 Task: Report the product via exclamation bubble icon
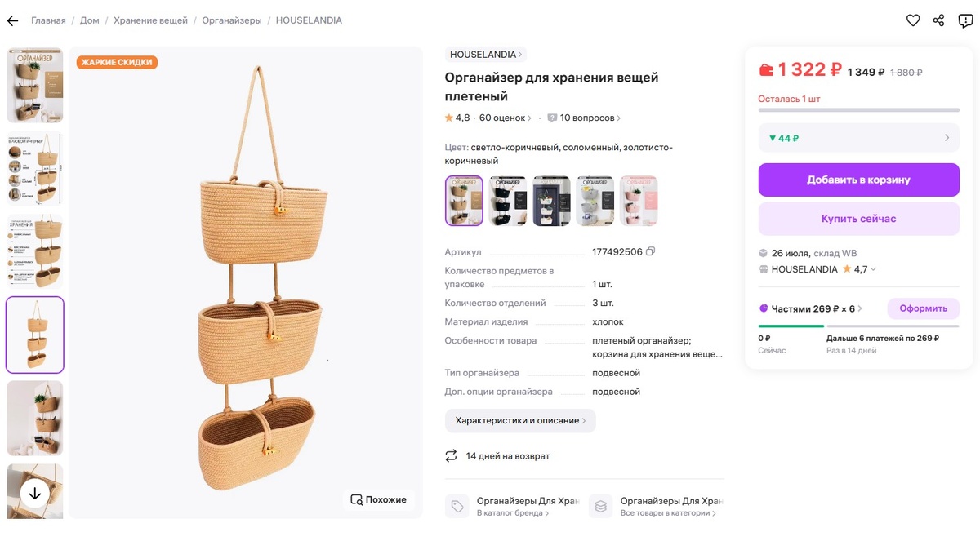(x=965, y=20)
